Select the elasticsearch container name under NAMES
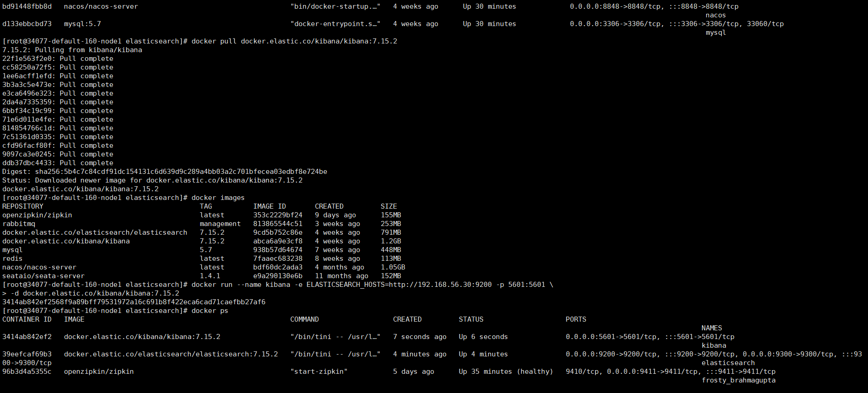 (x=728, y=363)
